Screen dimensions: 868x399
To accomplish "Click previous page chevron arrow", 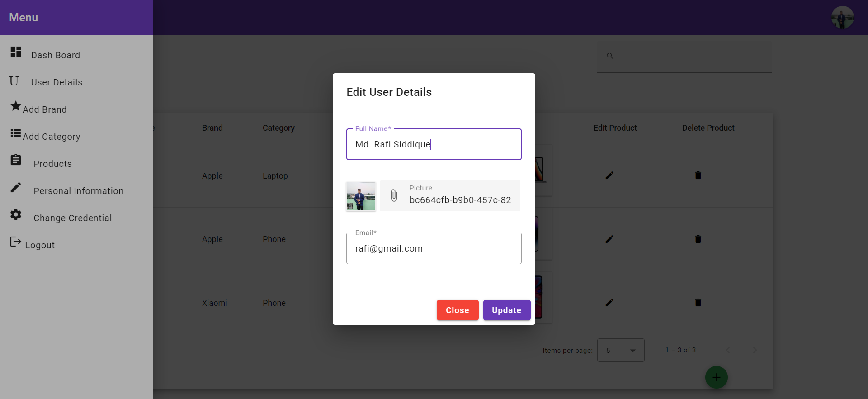I will (728, 350).
